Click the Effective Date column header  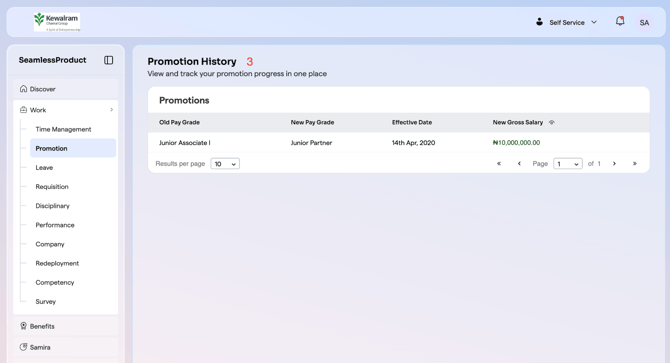point(412,122)
